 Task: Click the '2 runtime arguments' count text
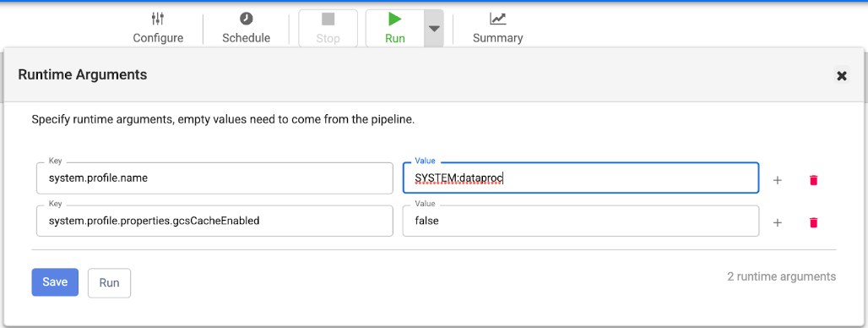tap(781, 276)
